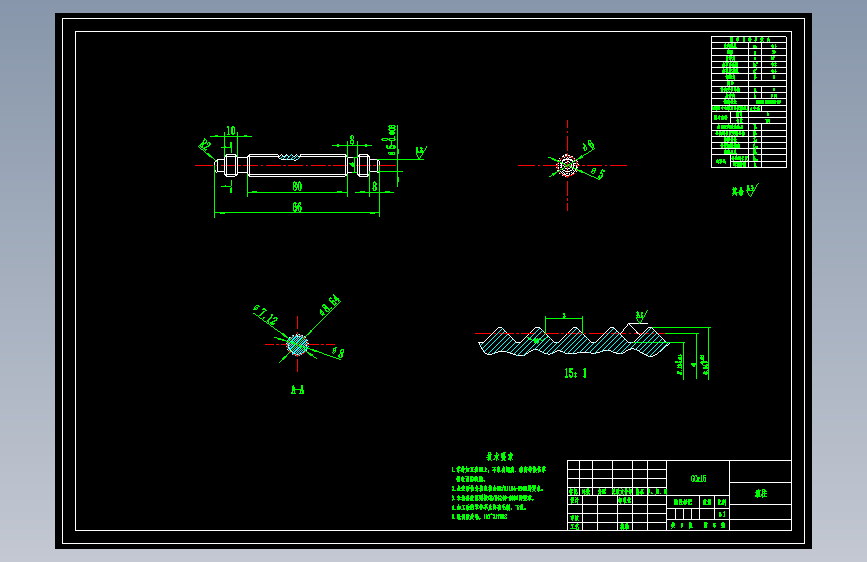Viewport: 867px width, 562px height.
Task: Select the "φ6" label on end view
Action: tap(588, 146)
